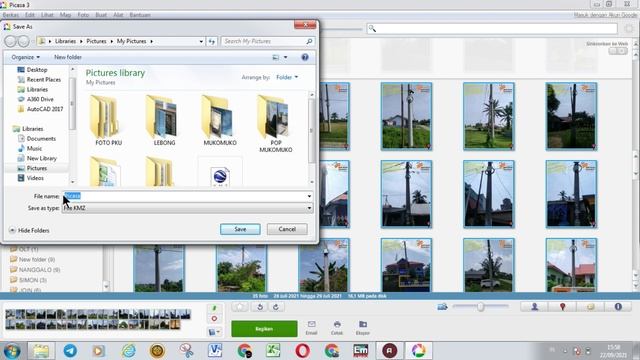Export photos with the Ekspor icon
640x360 pixels.
362,327
